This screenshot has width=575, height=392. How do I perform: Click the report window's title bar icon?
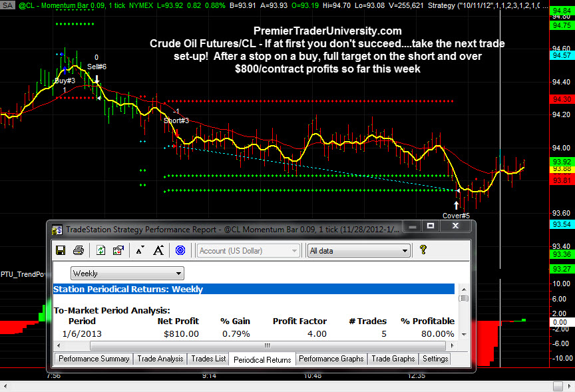[x=57, y=230]
